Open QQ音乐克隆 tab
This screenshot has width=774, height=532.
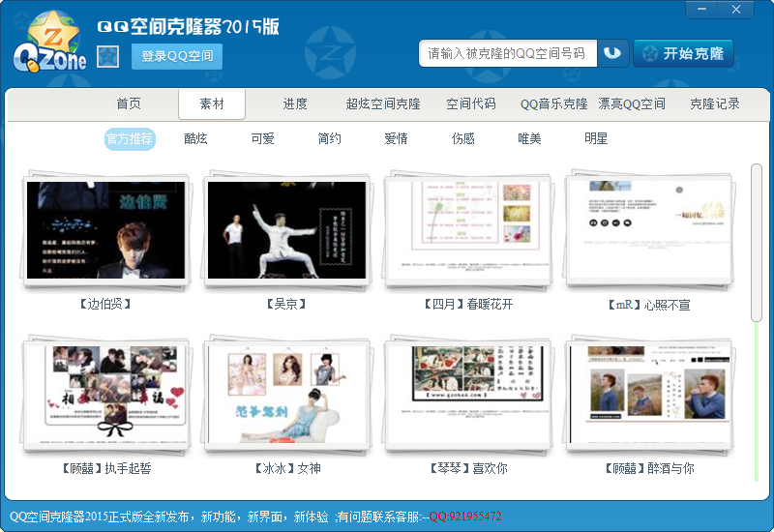click(x=553, y=103)
